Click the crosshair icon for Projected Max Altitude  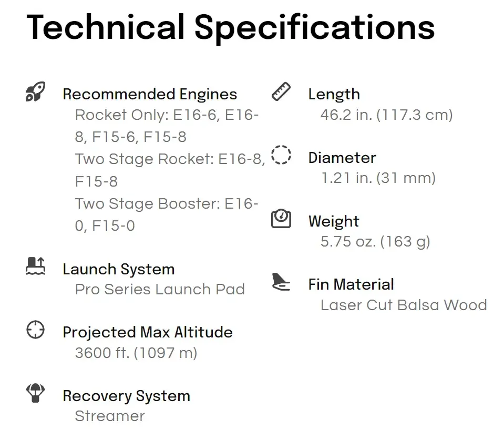35,330
